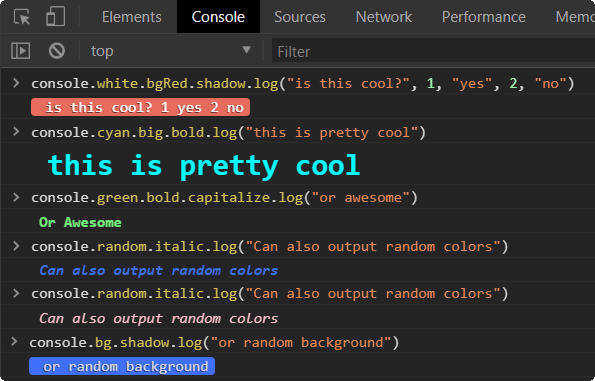Click chevron beside console.bg.shadow.log command

14,342
